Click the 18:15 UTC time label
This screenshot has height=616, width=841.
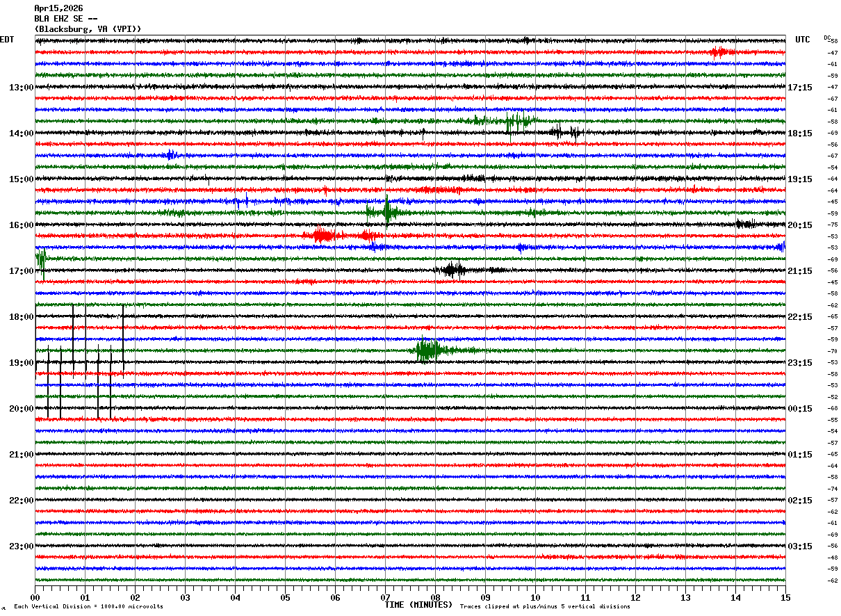click(x=800, y=133)
